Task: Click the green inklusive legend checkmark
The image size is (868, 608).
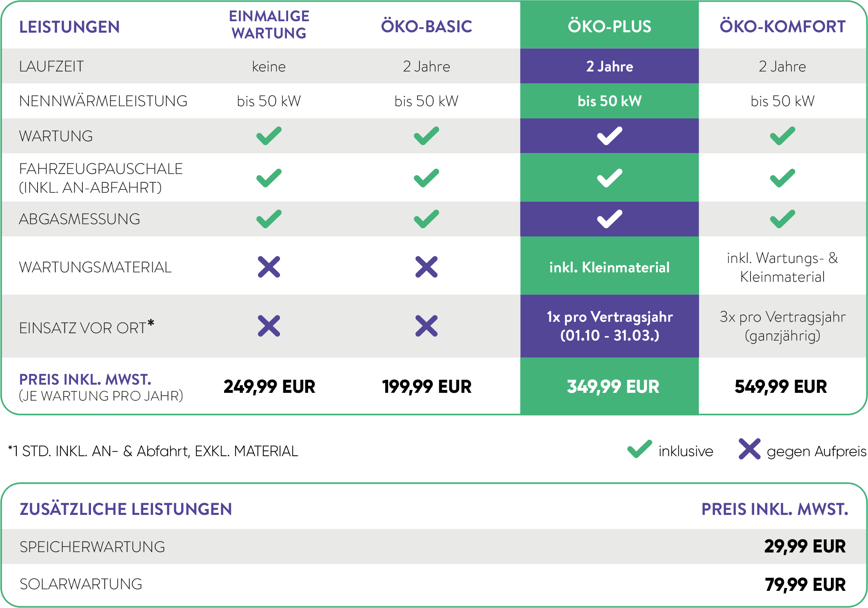Action: click(x=639, y=450)
